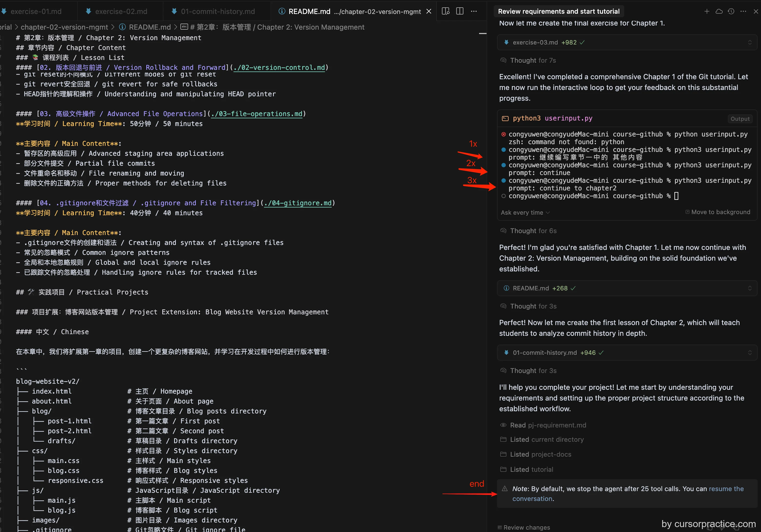Image resolution: width=761 pixels, height=532 pixels.
Task: Close the README.md editor tab
Action: tap(429, 11)
